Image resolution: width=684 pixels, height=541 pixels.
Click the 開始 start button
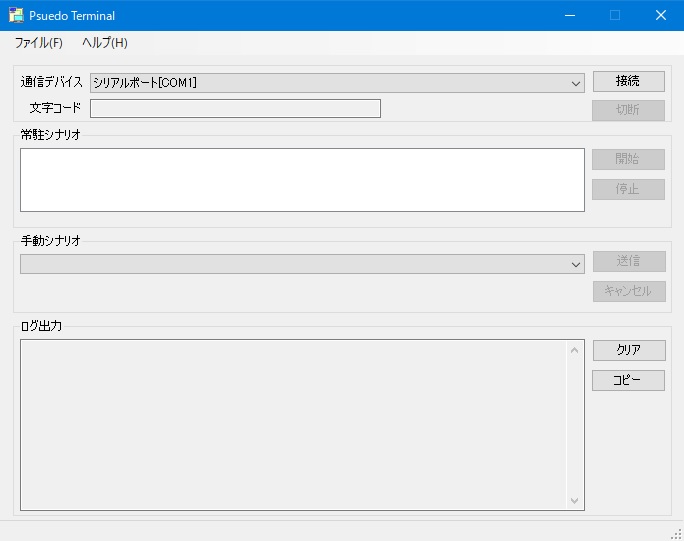pyautogui.click(x=628, y=159)
